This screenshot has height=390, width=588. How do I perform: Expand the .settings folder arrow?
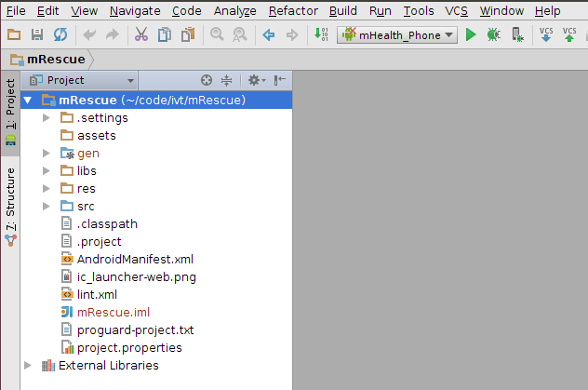(x=47, y=118)
